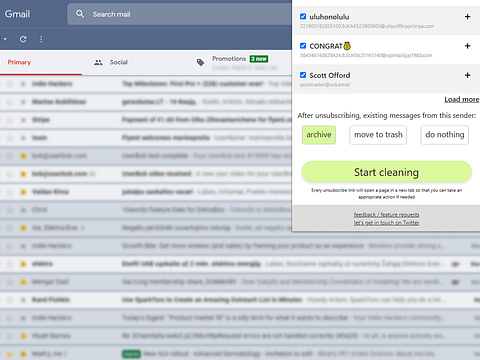480x360 pixels.
Task: Toggle the Scott Offord checkbox
Action: pos(303,75)
